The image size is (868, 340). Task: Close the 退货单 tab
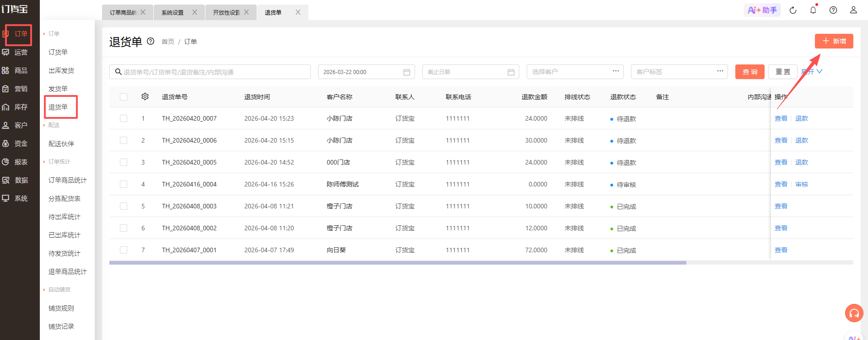pyautogui.click(x=298, y=12)
